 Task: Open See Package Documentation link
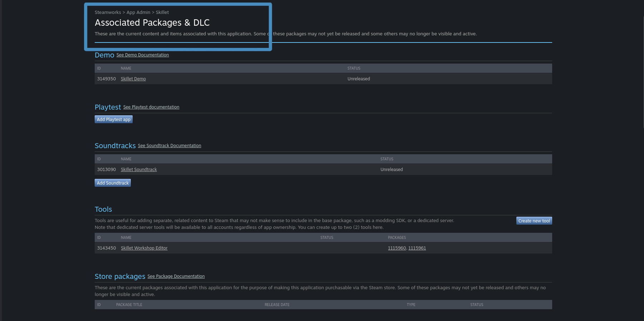tap(176, 276)
